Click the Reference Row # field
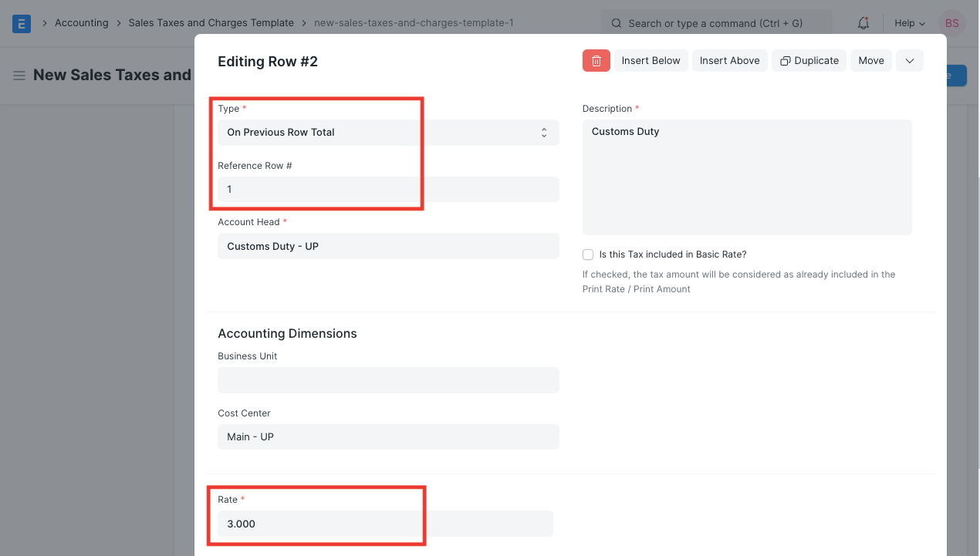This screenshot has height=556, width=980. 387,189
